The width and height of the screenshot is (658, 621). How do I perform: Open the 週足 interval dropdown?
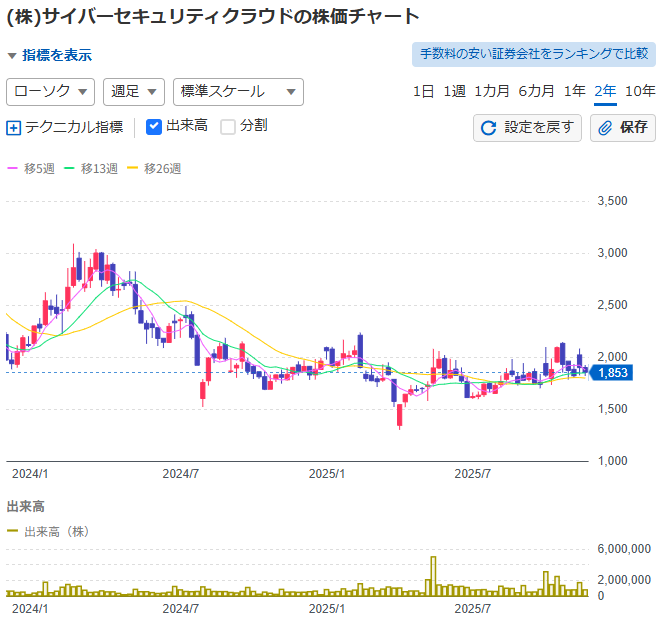(x=133, y=92)
